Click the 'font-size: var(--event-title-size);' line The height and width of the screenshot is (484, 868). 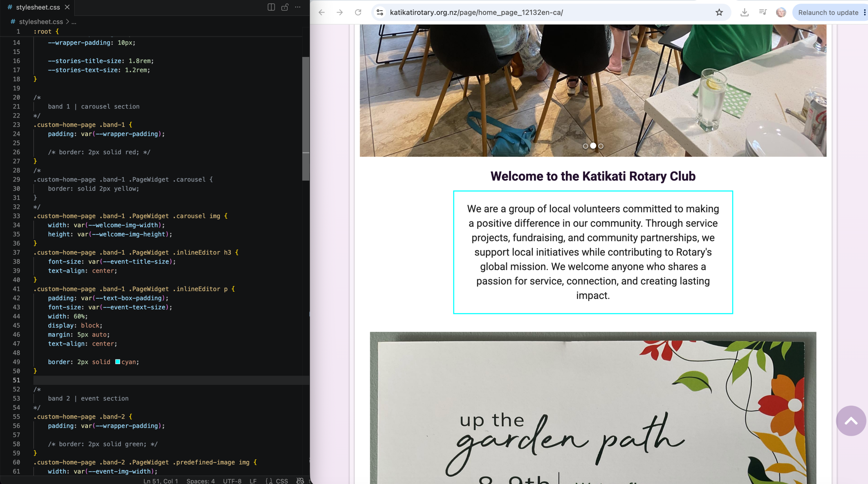(x=112, y=261)
